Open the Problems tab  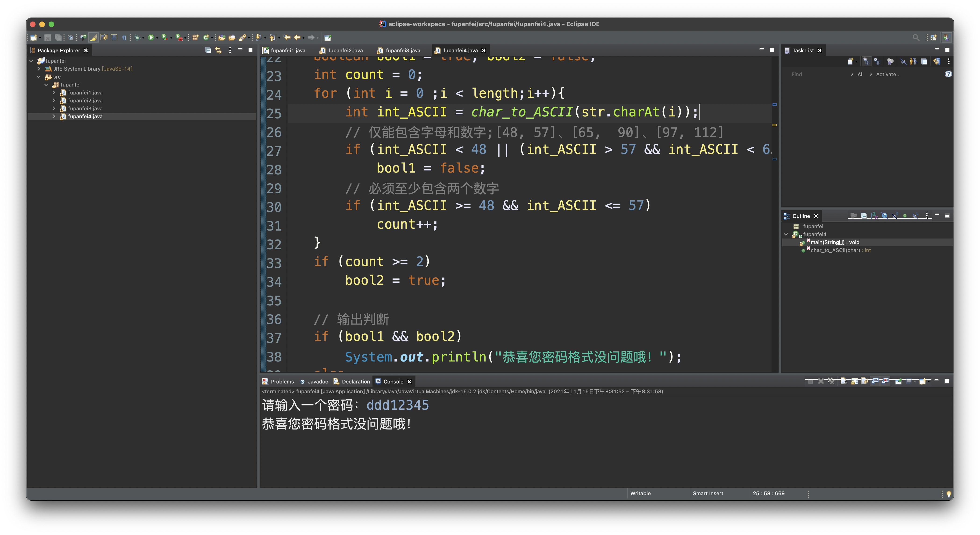[278, 382]
